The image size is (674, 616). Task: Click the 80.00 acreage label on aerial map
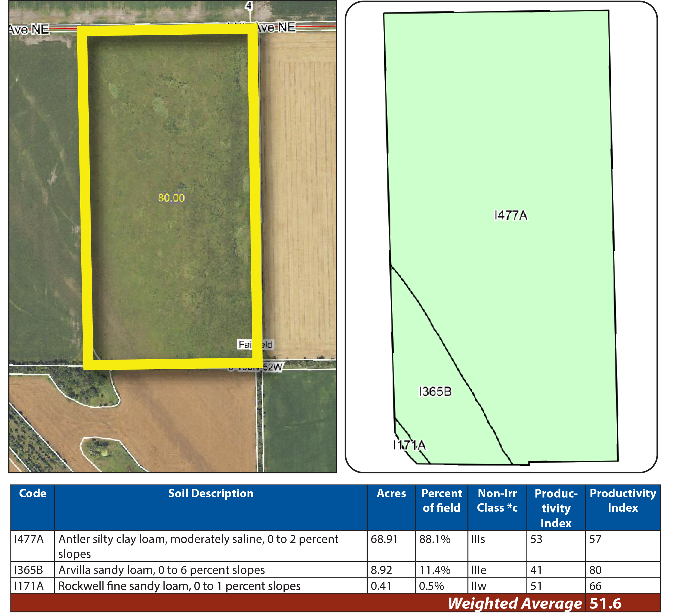click(x=171, y=198)
